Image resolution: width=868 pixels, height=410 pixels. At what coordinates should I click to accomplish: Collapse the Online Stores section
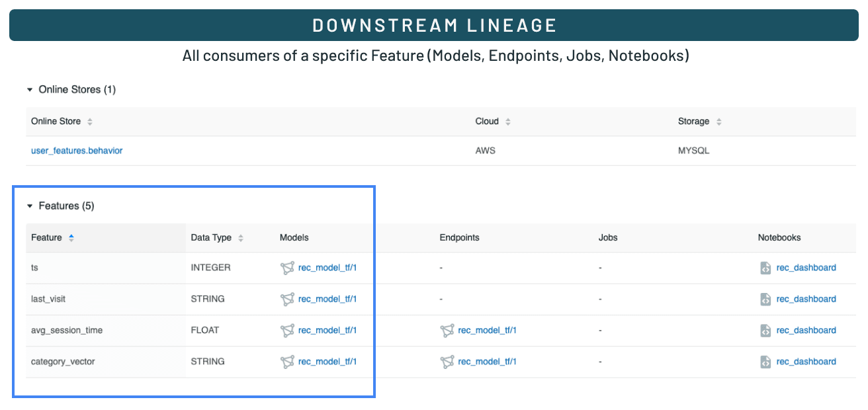coord(30,89)
